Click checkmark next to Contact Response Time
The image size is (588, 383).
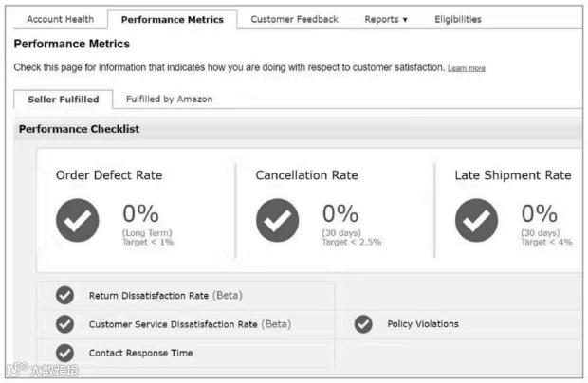(64, 353)
